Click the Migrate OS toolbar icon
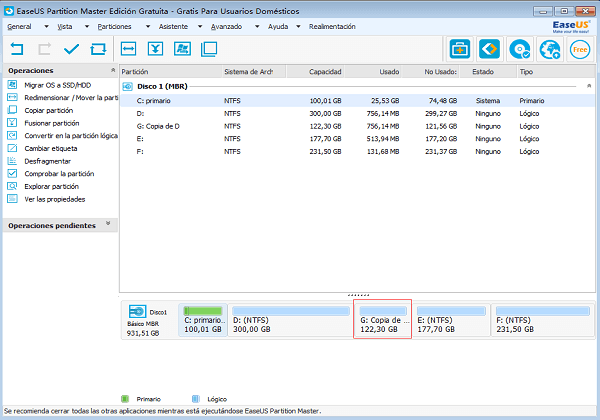The image size is (600, 420). coord(183,47)
